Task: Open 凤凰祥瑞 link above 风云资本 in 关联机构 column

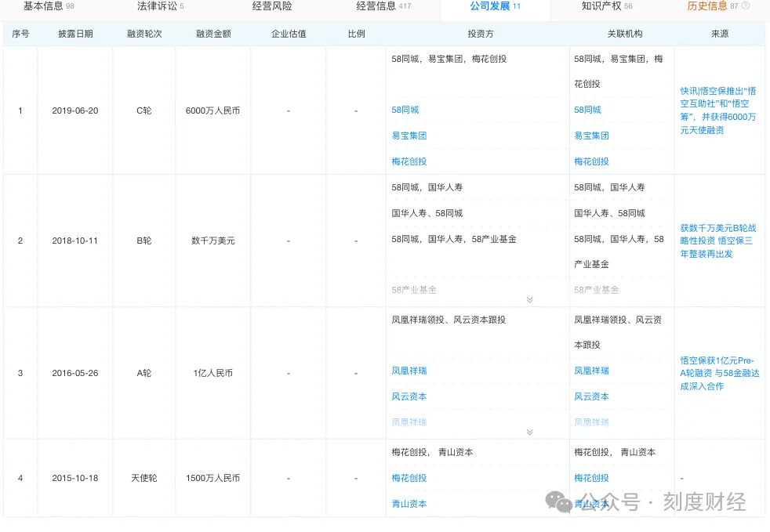Action: (x=591, y=371)
